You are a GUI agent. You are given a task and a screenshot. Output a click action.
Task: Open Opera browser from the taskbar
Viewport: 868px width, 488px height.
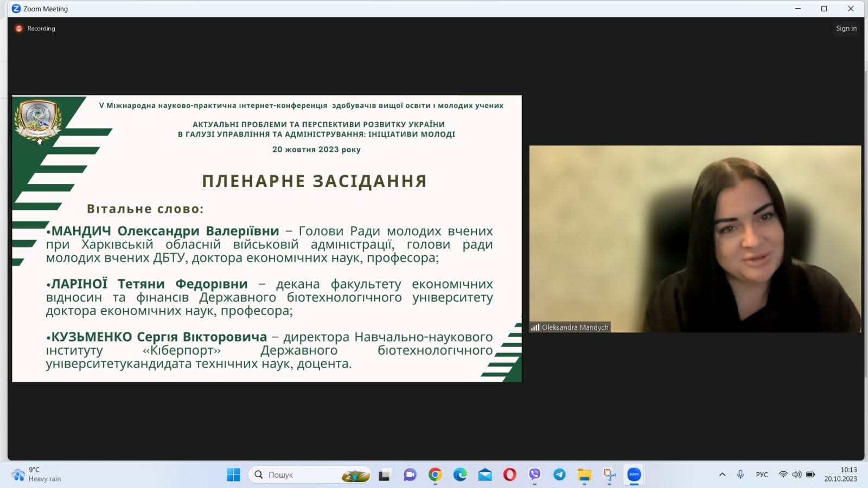pyautogui.click(x=509, y=475)
